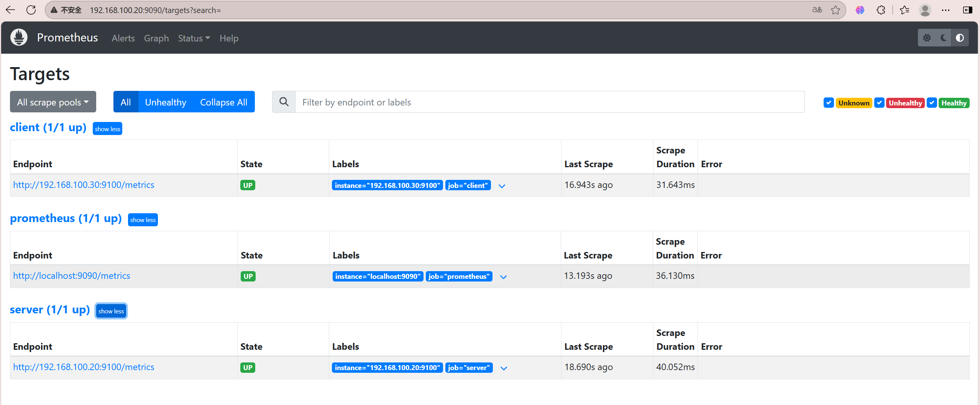Click the browser profile avatar
The width and height of the screenshot is (980, 405).
tap(925, 10)
